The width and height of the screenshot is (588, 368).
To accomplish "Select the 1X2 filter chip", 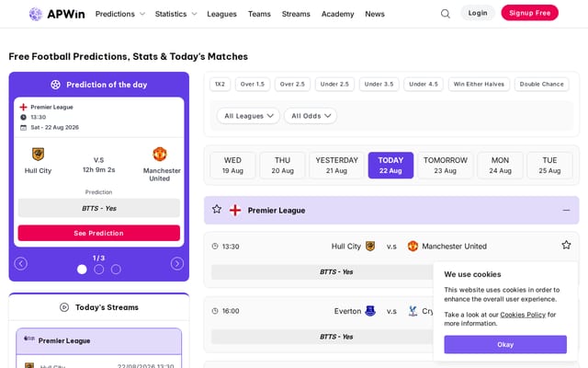I will (x=220, y=84).
